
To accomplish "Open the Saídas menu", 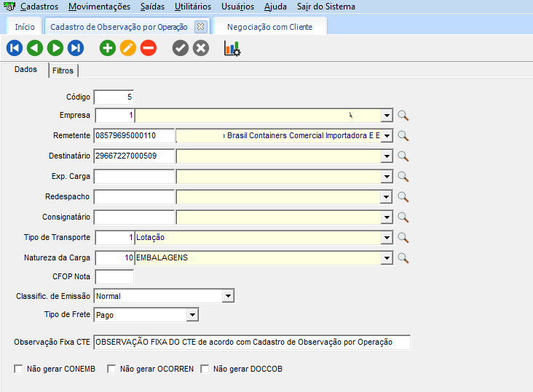I will pos(152,7).
